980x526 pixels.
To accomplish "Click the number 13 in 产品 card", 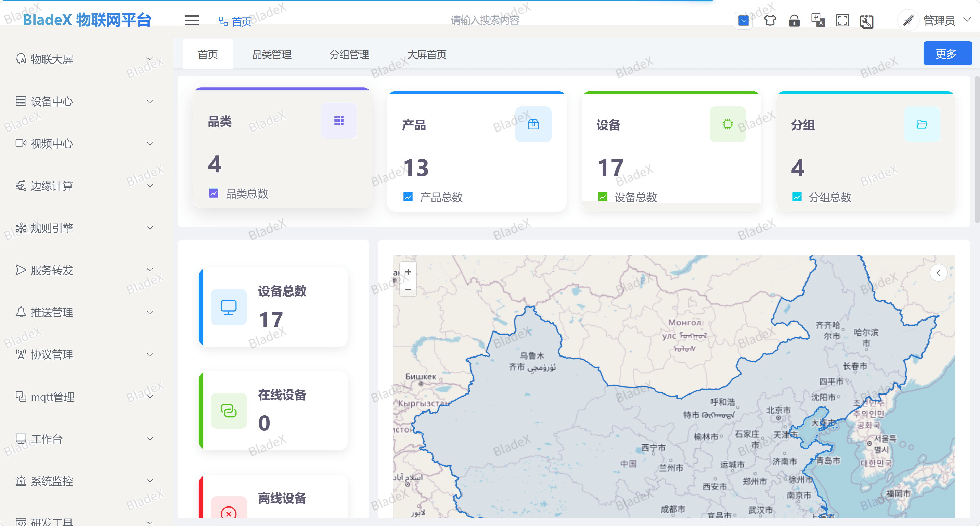I will (x=416, y=168).
